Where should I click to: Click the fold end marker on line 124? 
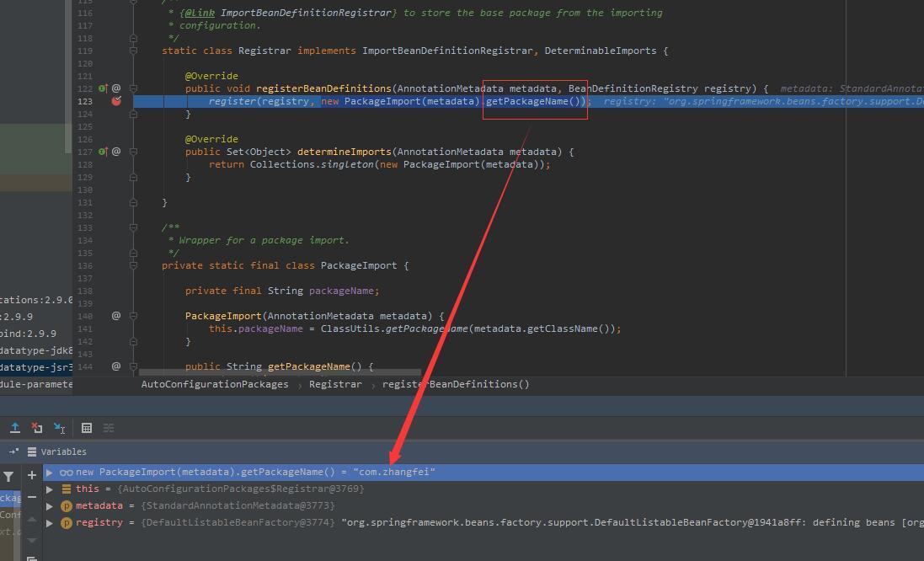point(133,114)
